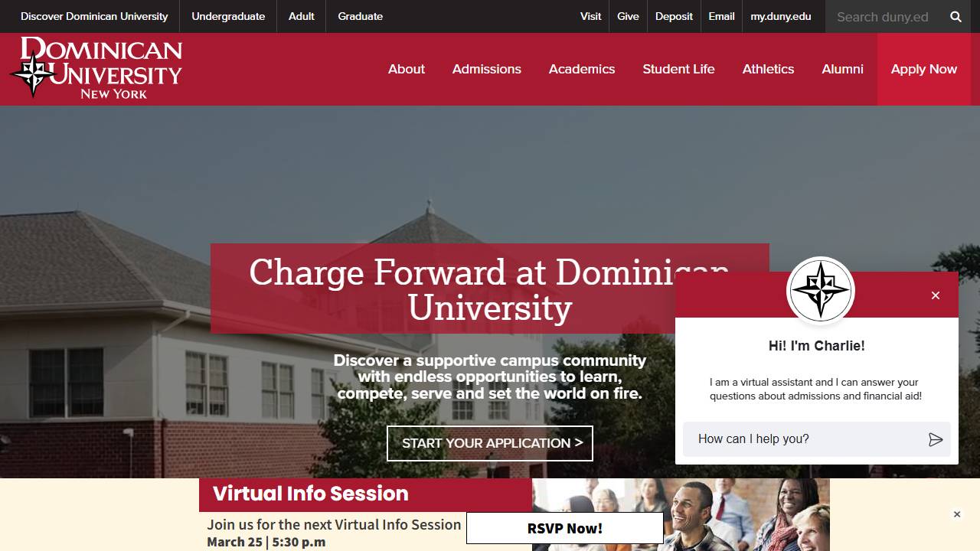980x551 pixels.
Task: Open the About menu
Action: [407, 69]
